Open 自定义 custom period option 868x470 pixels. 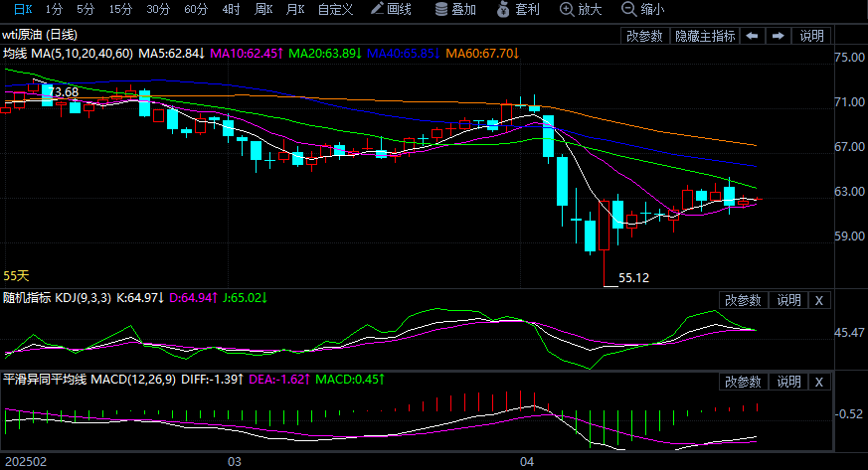[x=335, y=9]
